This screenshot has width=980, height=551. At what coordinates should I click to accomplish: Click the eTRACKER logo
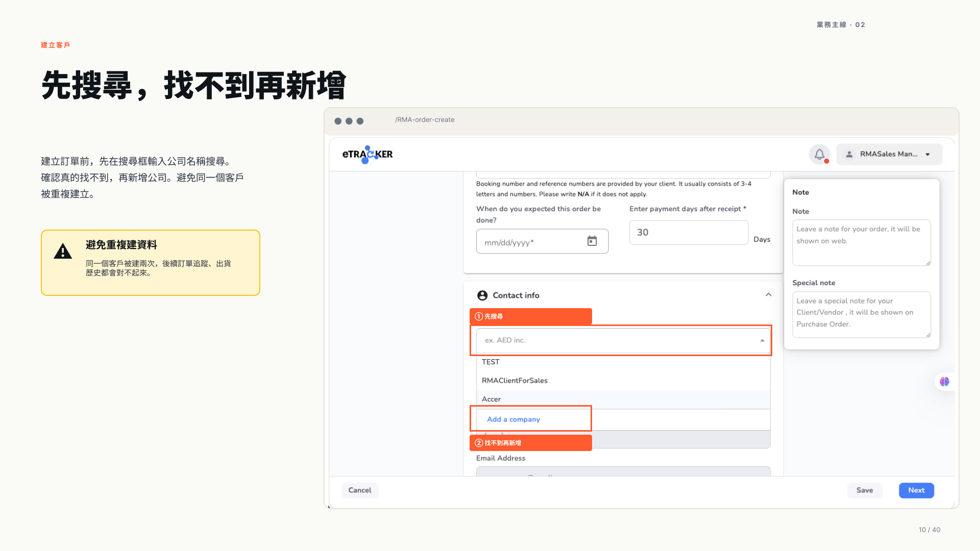(x=367, y=154)
